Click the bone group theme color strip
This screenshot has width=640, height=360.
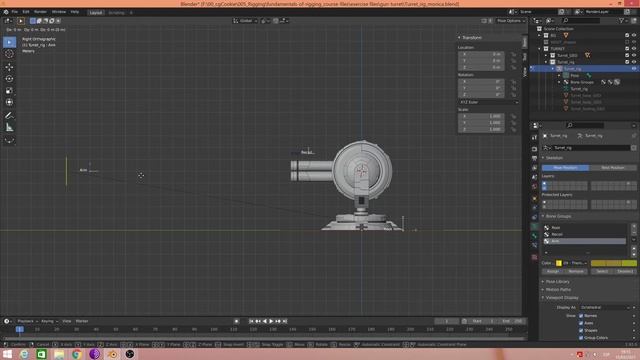tap(613, 263)
